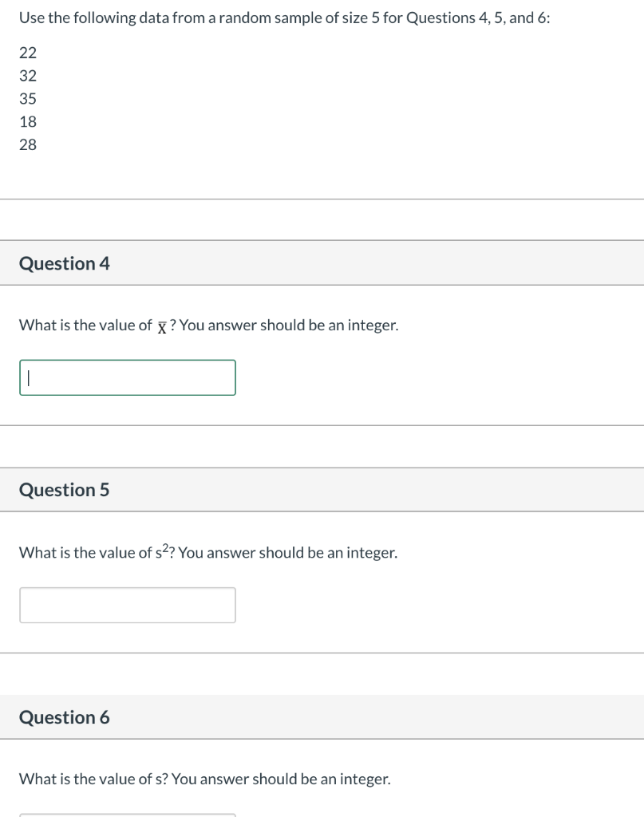Click the Question 4 answer input field
Image resolution: width=644 pixels, height=817 pixels.
(128, 377)
